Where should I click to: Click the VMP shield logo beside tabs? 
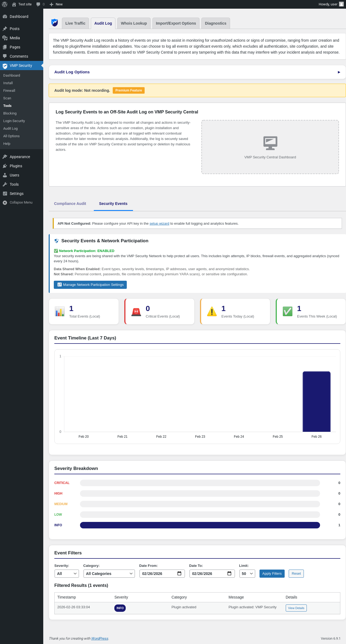[55, 23]
